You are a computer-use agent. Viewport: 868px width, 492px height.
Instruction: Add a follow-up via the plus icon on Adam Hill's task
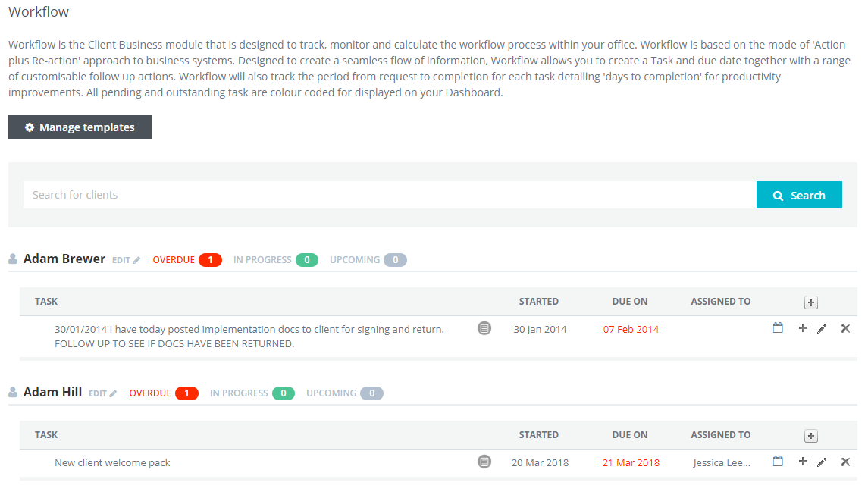[x=803, y=461]
